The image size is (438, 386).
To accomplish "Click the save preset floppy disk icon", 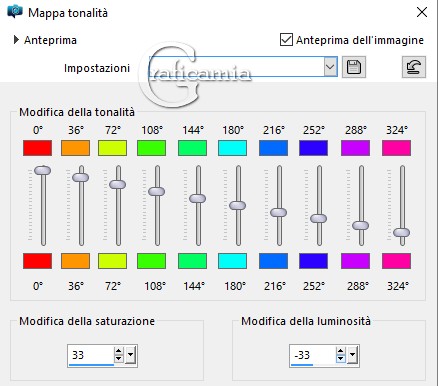I will click(x=354, y=67).
